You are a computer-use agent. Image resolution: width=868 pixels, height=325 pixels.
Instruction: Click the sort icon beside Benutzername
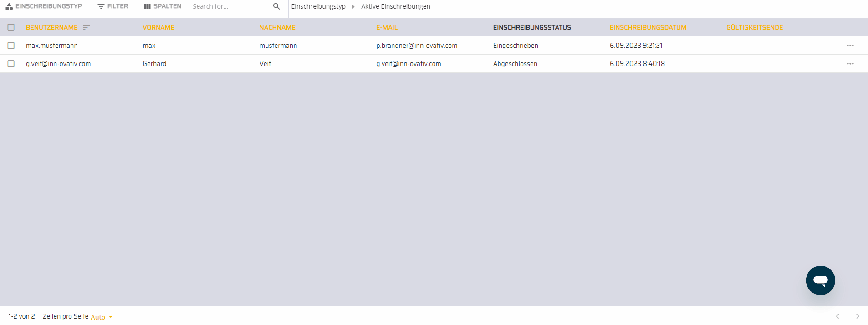(87, 27)
